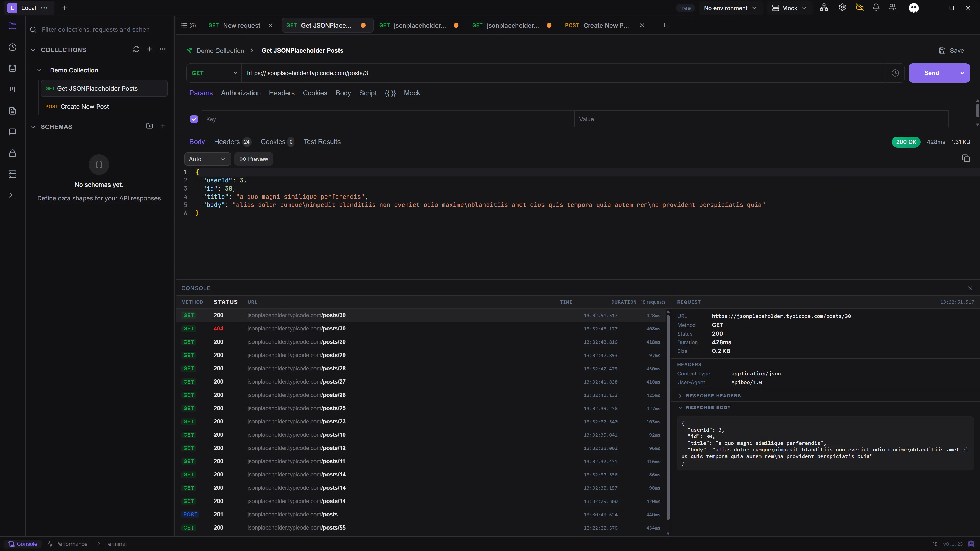Toggle the response Preview eye button
The height and width of the screenshot is (551, 980).
tap(254, 159)
